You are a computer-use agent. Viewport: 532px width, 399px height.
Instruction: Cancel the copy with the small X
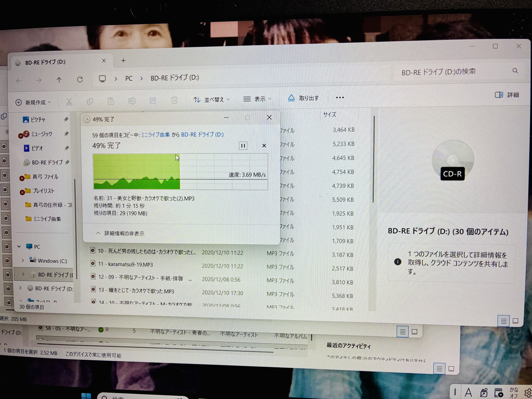(264, 146)
